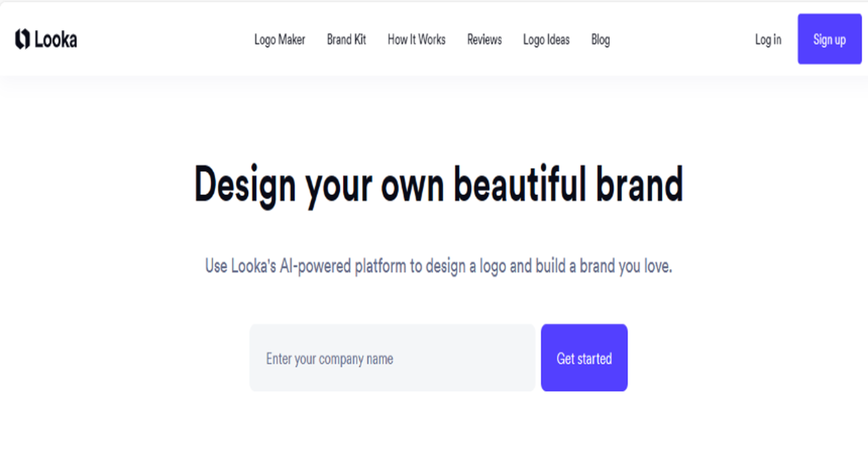Open the Blog
Viewport: 868px width, 464px height.
[601, 40]
